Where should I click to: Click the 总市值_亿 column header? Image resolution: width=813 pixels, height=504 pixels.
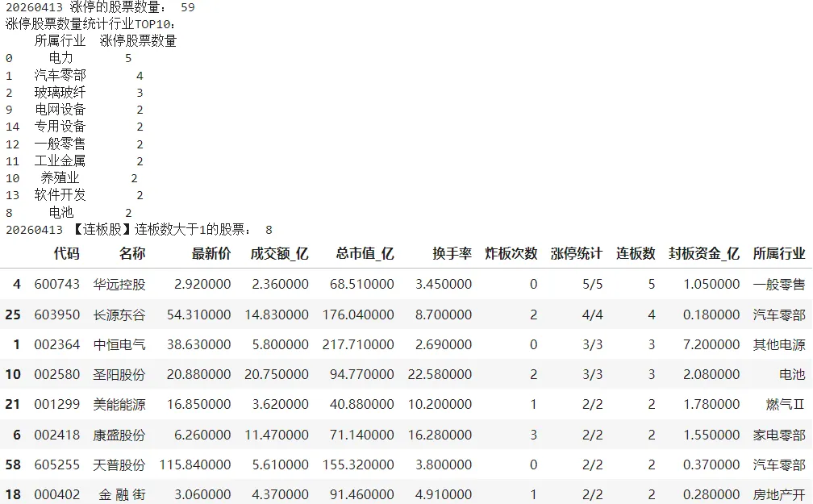pyautogui.click(x=365, y=253)
